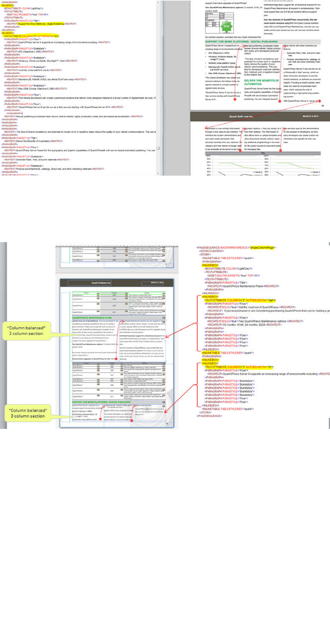Select the 'Windows, Windows Mobile, Silverlight' RICHTEXT line
Viewport: 330px width, 644px height.
[x=42, y=60]
